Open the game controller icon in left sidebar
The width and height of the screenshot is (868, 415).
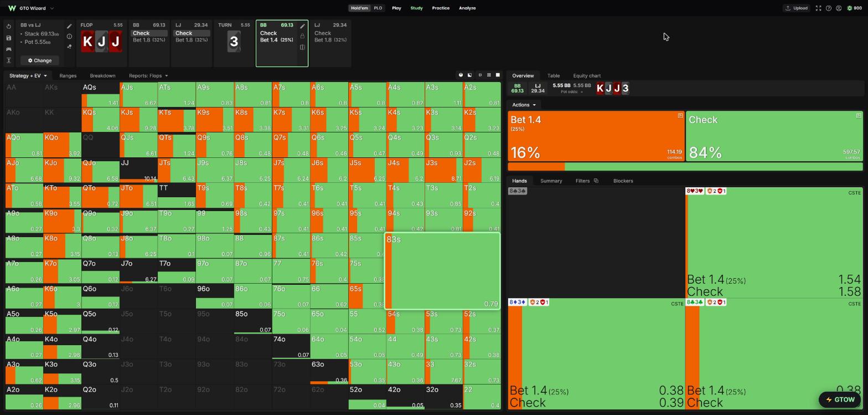coord(9,49)
